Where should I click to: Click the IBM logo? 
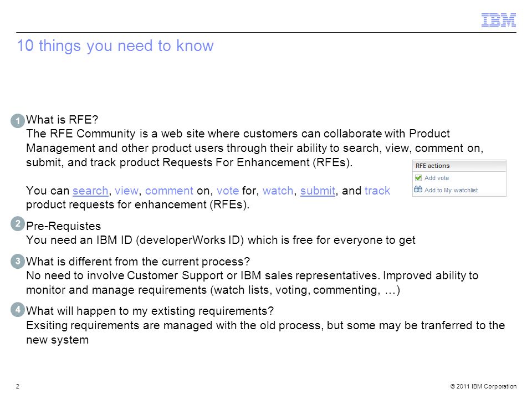(x=498, y=21)
